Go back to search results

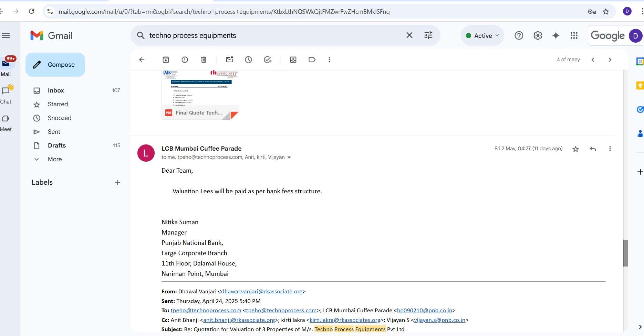[142, 59]
